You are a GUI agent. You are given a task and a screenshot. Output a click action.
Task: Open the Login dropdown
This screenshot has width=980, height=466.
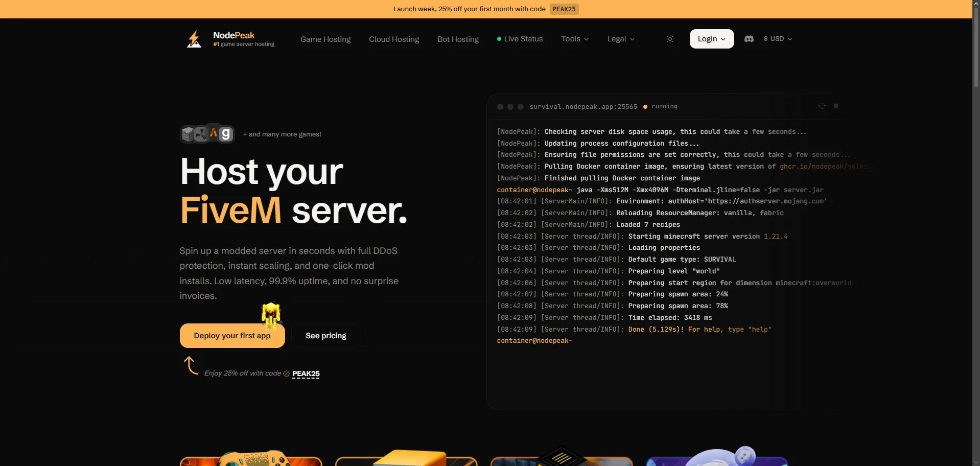pyautogui.click(x=712, y=39)
